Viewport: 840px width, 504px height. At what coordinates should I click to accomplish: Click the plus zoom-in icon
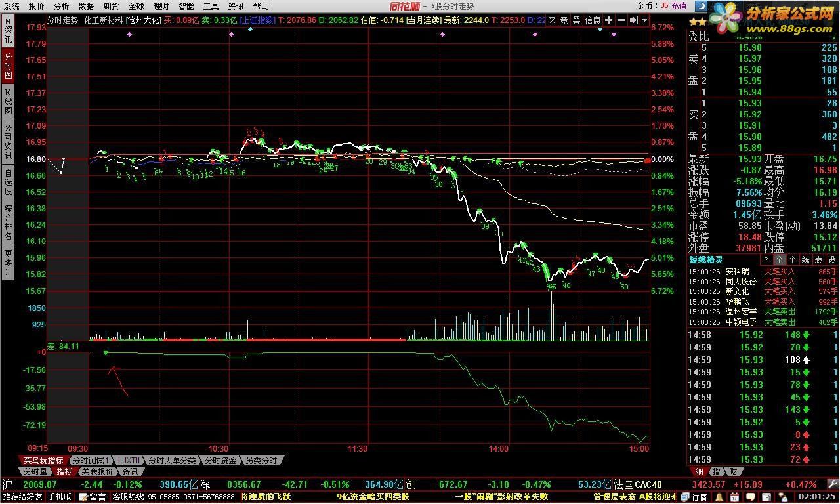[x=609, y=20]
